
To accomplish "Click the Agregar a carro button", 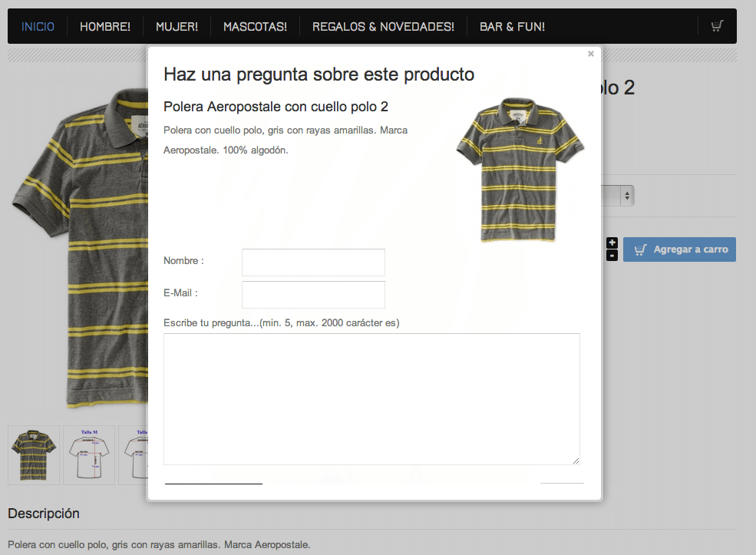I will pyautogui.click(x=679, y=249).
